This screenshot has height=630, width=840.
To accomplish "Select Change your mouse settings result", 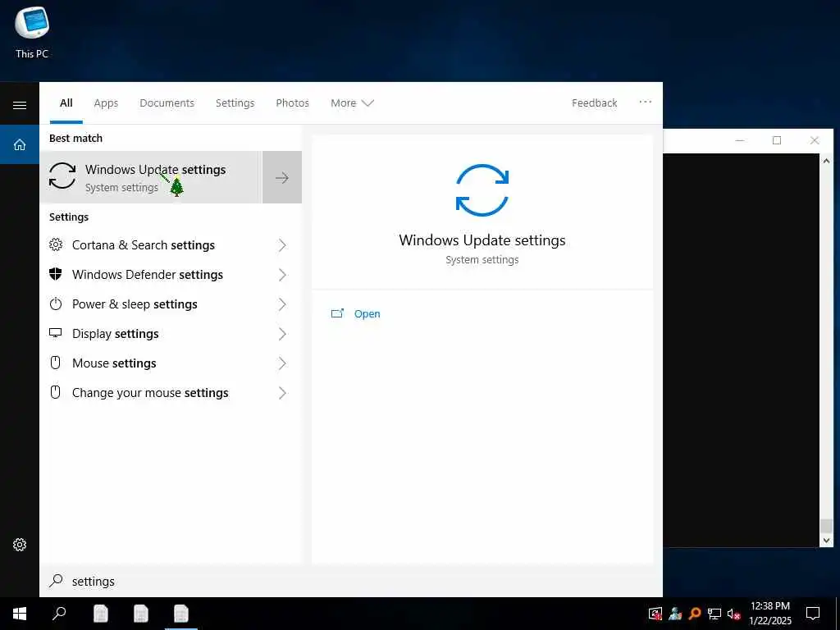I will pyautogui.click(x=171, y=392).
